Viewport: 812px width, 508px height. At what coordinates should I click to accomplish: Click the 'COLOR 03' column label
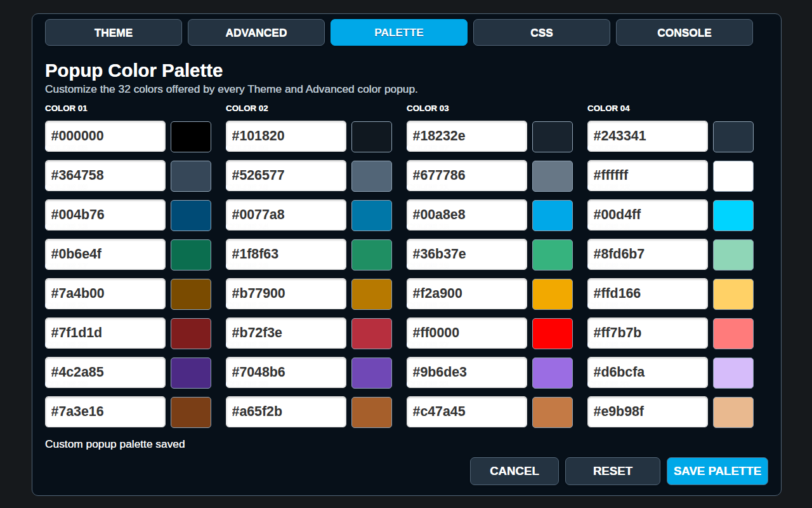click(428, 109)
